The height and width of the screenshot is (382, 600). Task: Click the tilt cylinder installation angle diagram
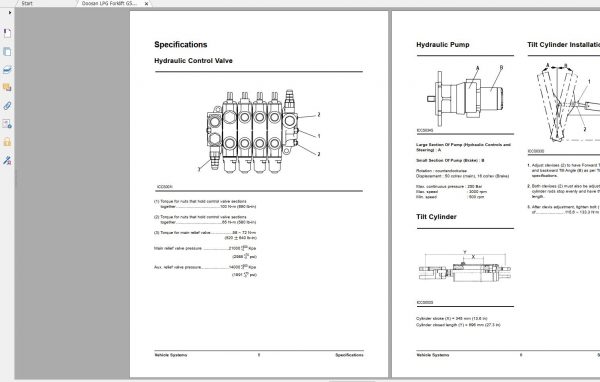pyautogui.click(x=567, y=103)
